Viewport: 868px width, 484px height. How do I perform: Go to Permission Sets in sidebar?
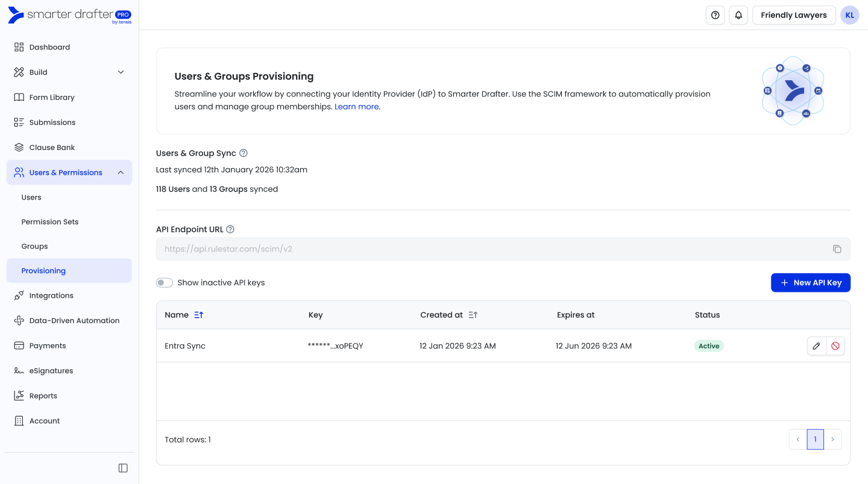coord(50,222)
